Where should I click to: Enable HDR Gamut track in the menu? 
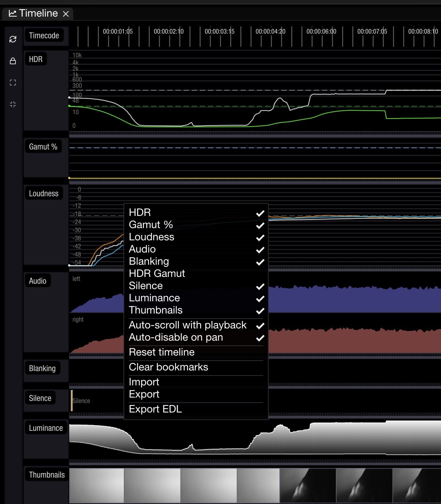pos(196,274)
